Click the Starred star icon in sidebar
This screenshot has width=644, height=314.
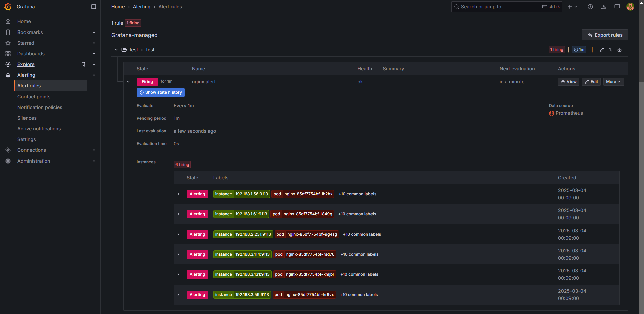(8, 43)
